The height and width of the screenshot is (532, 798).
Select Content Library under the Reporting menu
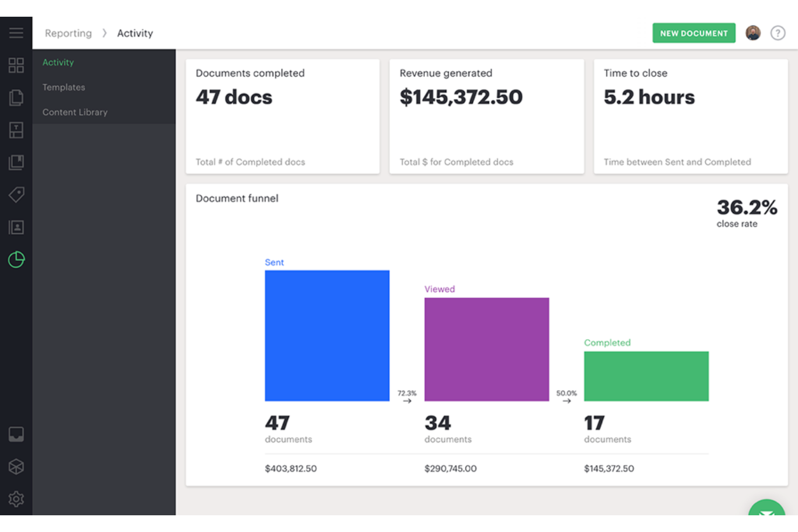[x=75, y=112]
